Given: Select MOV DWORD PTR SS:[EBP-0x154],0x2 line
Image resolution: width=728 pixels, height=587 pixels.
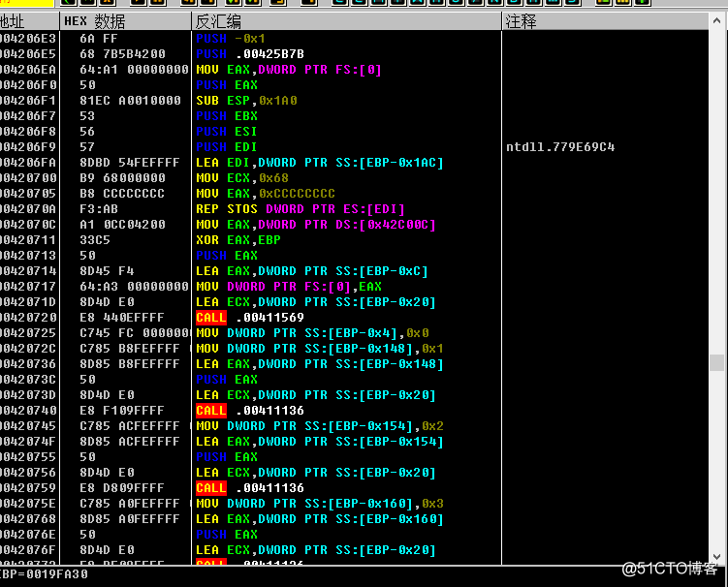Looking at the screenshot, I should point(320,426).
